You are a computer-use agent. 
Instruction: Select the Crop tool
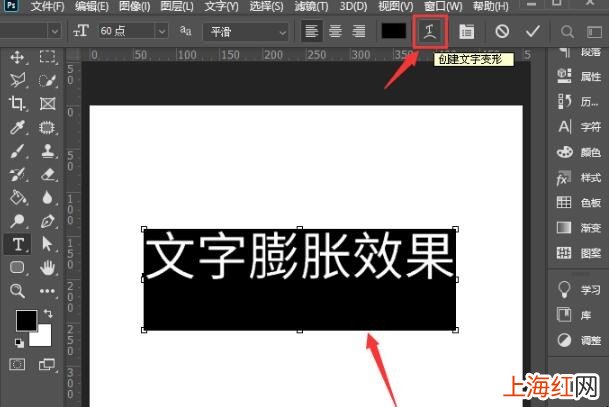click(17, 103)
